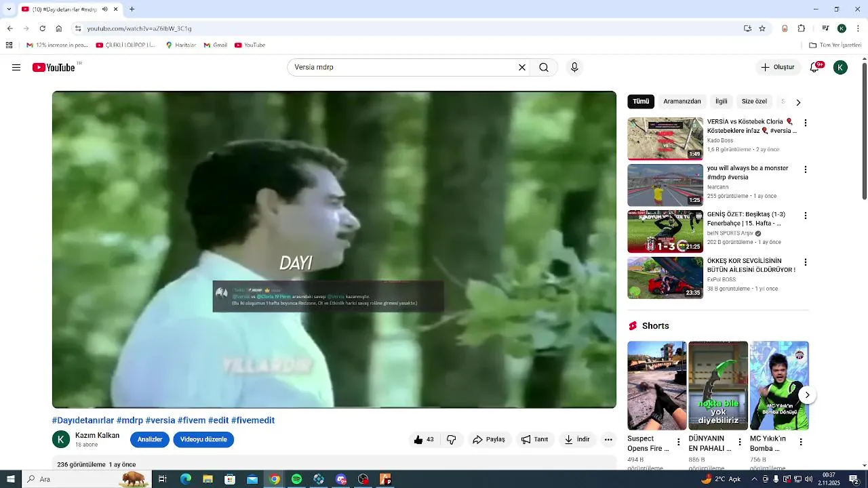Mute the tab via speaker icon
The height and width of the screenshot is (488, 868).
tap(104, 9)
